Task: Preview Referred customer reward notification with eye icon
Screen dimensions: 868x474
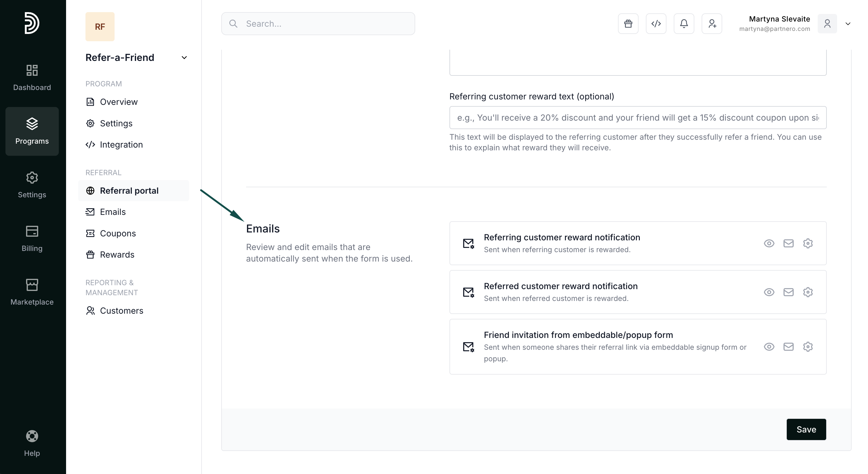Action: pos(769,292)
